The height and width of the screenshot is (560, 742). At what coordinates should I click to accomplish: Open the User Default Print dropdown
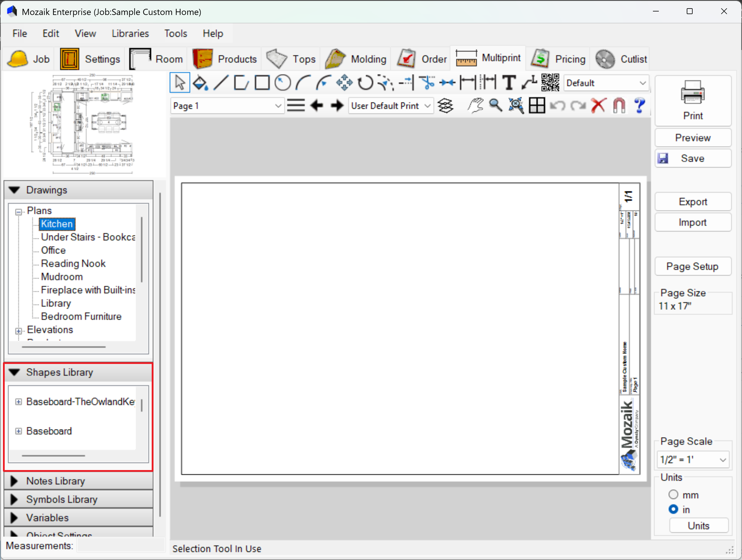[427, 106]
